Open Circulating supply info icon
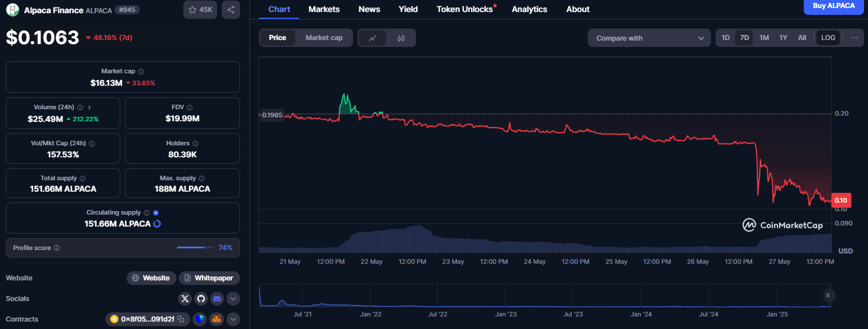The width and height of the screenshot is (868, 329). [x=147, y=213]
